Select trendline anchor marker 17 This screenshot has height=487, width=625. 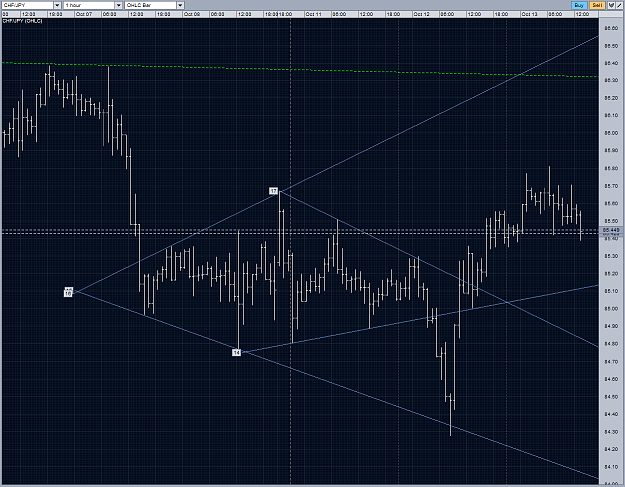[273, 191]
